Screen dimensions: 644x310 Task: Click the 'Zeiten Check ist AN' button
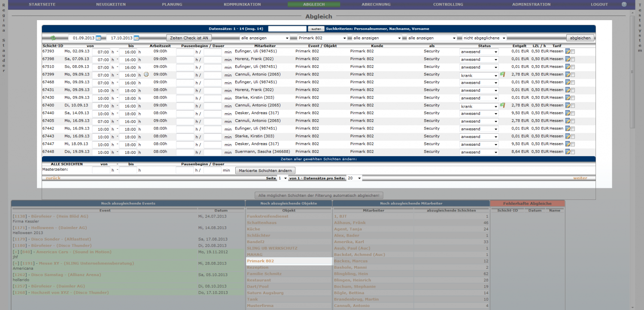coord(189,38)
